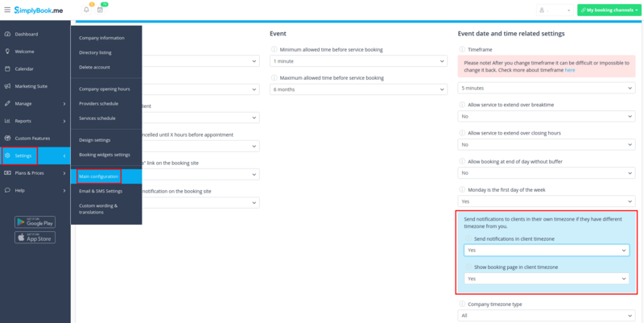The image size is (644, 323).
Task: Open the notifications bell icon
Action: tap(87, 10)
